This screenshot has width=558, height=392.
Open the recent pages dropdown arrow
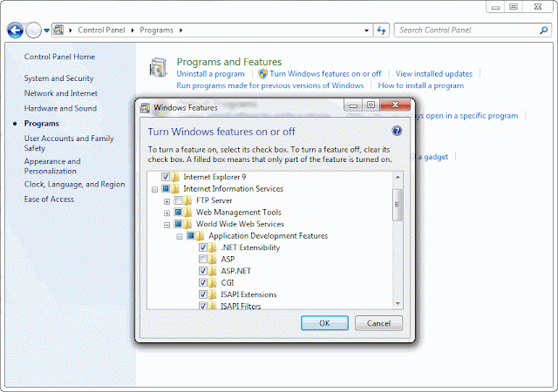pos(46,30)
